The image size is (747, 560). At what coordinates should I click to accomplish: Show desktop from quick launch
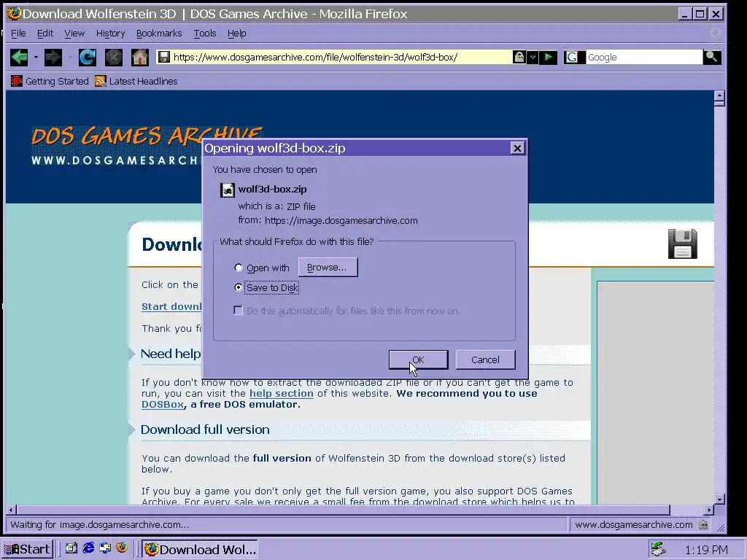point(71,548)
